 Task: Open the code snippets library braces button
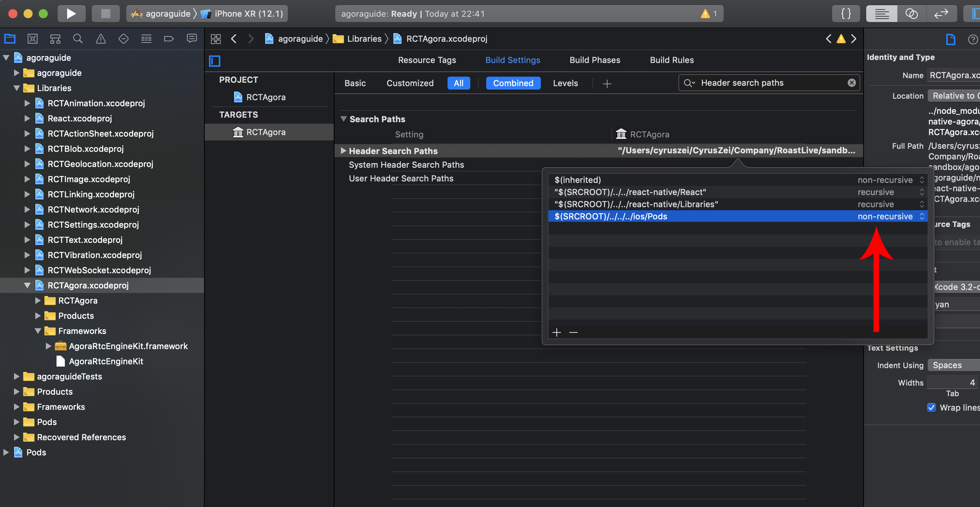846,14
